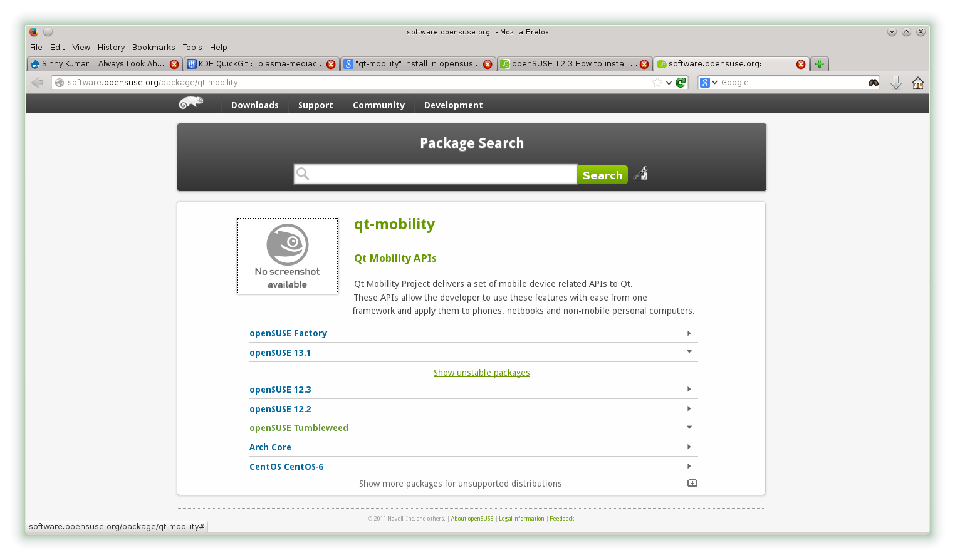This screenshot has height=560, width=955.
Task: Open the Edit menu
Action: pos(58,48)
